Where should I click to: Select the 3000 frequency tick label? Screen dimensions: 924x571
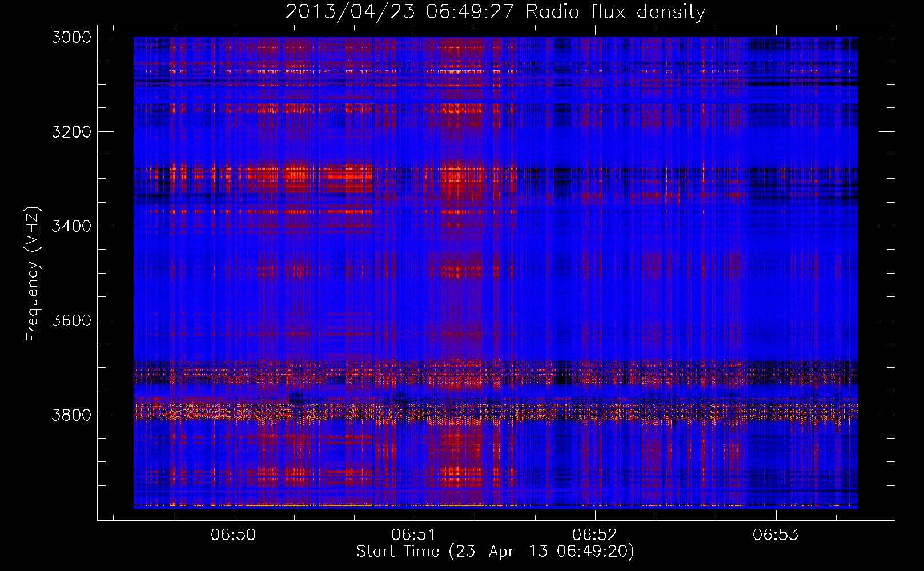[71, 37]
